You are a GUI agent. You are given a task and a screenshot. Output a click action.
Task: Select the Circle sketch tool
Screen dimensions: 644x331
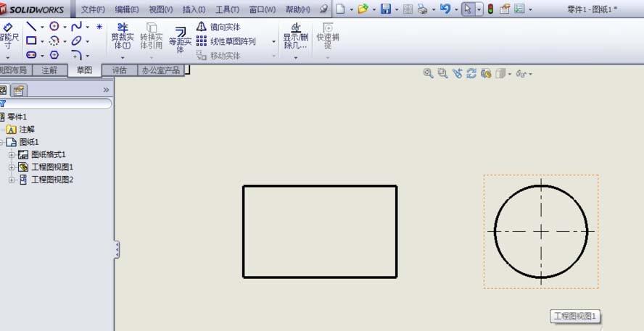coord(54,27)
